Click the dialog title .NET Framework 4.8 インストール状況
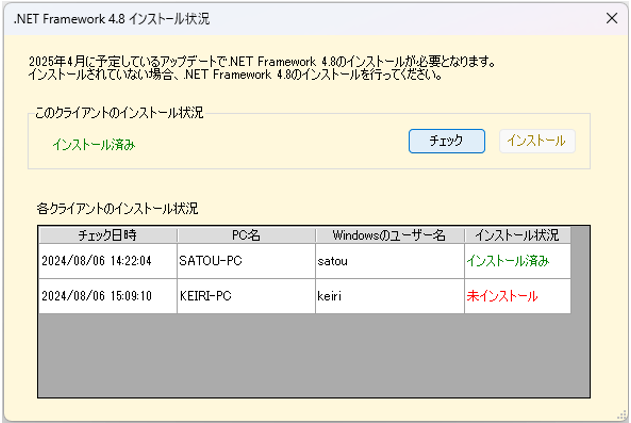The width and height of the screenshot is (631, 423). point(111,19)
